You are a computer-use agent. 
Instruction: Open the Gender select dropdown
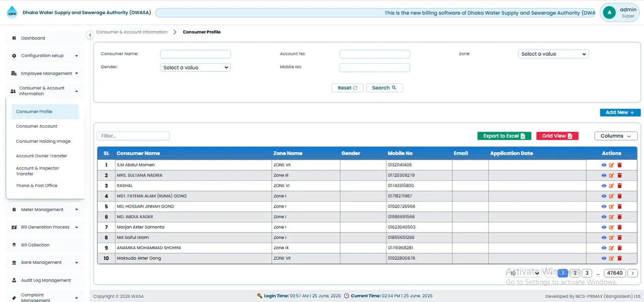[195, 67]
